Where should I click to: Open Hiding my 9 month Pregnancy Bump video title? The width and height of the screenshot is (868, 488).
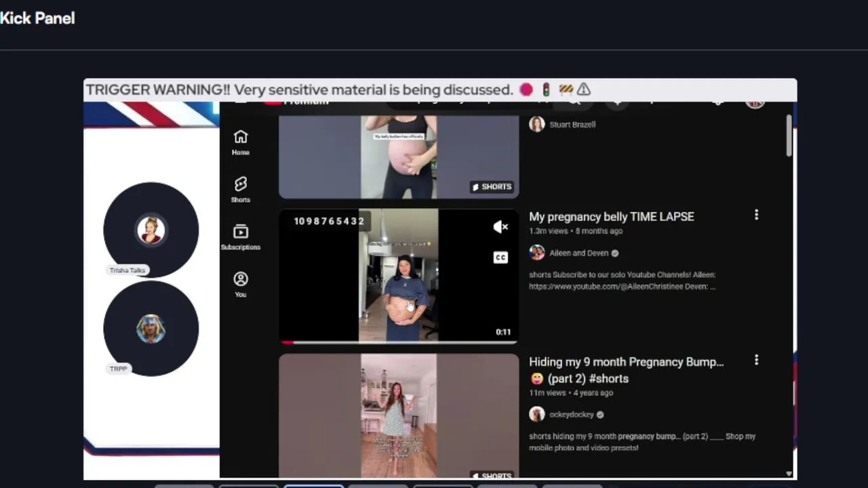point(626,370)
